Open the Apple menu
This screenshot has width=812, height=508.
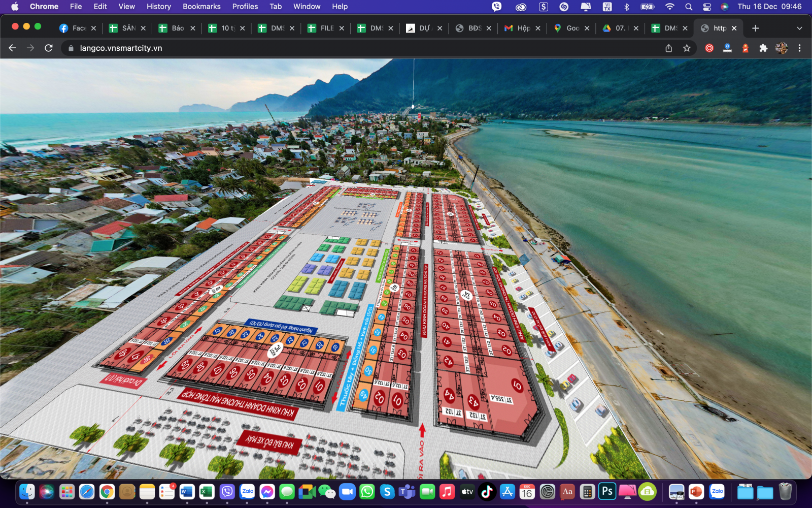pyautogui.click(x=15, y=7)
